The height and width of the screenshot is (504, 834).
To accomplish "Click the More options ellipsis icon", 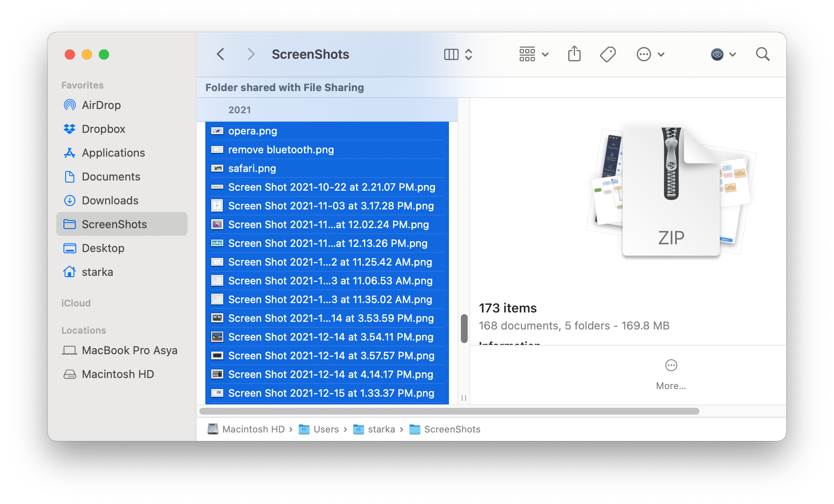I will coord(643,54).
